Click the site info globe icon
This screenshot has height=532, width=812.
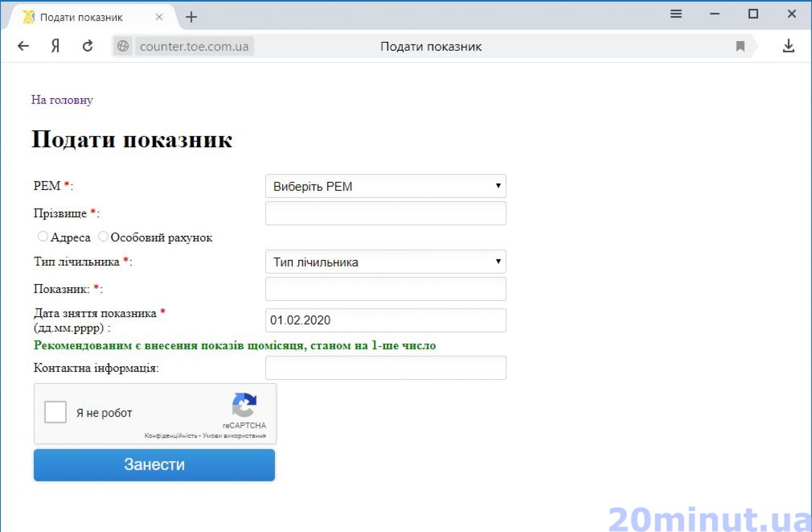123,46
